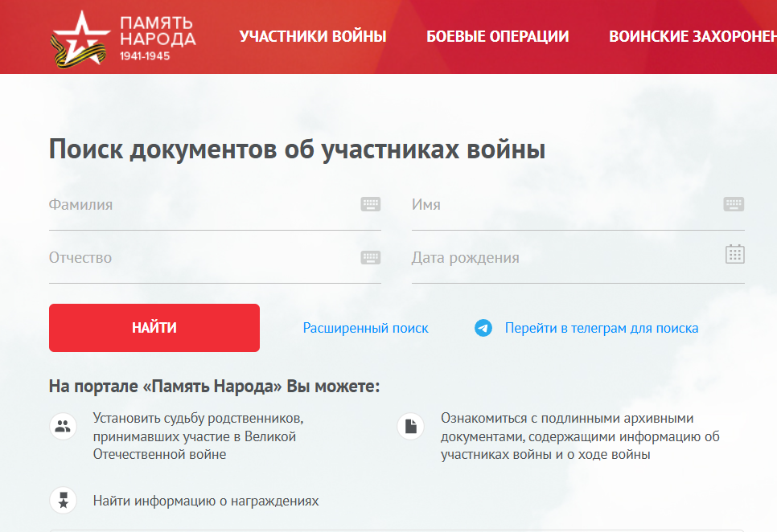This screenshot has height=532, width=777.
Task: Open Расширенный поиск
Action: coord(365,328)
